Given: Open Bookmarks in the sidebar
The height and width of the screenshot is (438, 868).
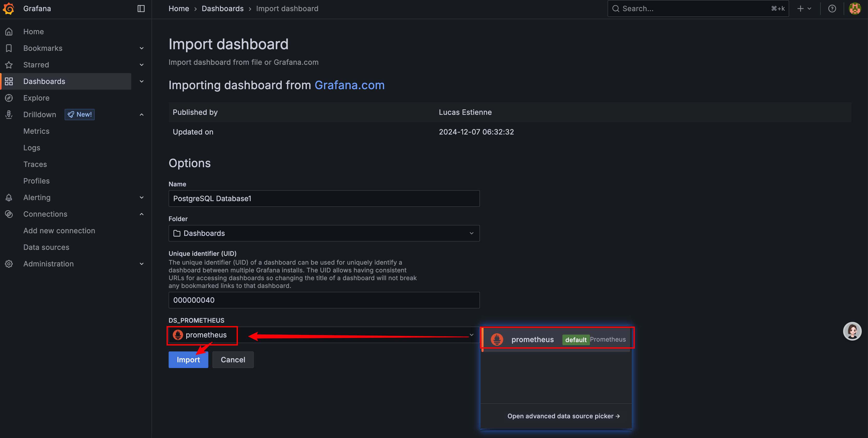Looking at the screenshot, I should pyautogui.click(x=43, y=48).
